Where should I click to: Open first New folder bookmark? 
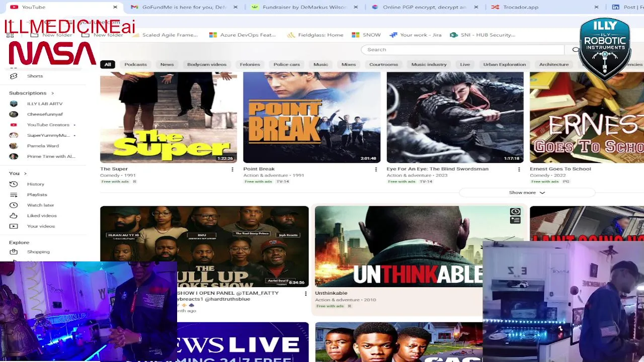(51, 35)
